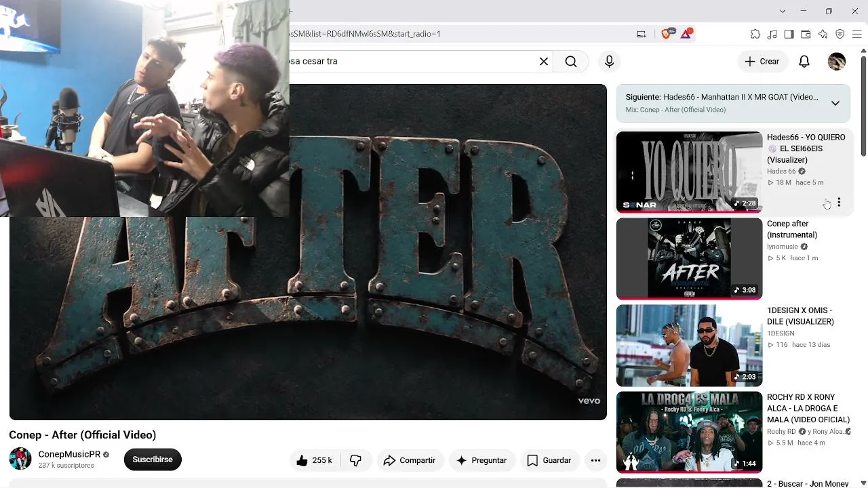Dislike the video with thumbs-down
The height and width of the screenshot is (488, 868).
click(355, 460)
